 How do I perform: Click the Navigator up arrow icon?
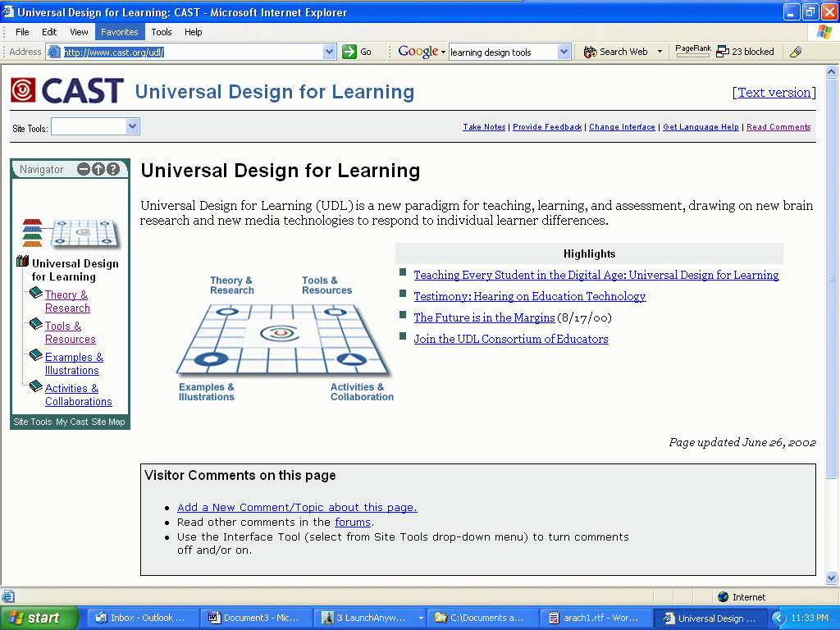click(98, 170)
